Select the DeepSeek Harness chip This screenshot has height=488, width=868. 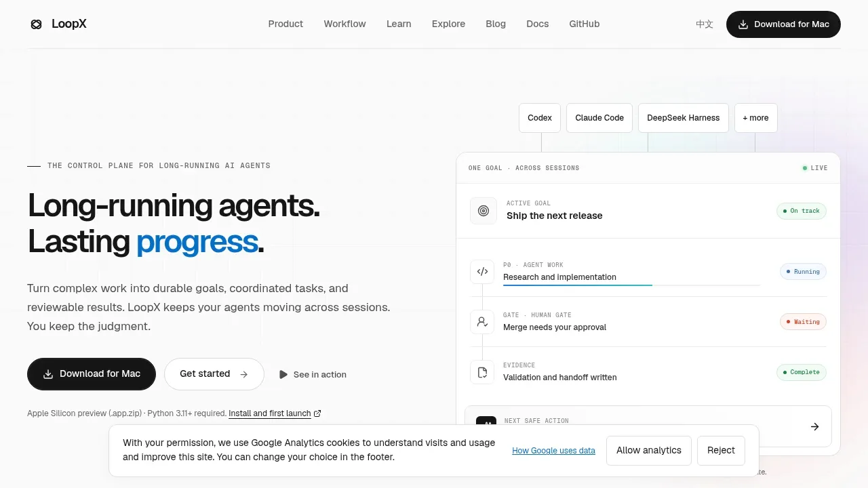click(684, 118)
